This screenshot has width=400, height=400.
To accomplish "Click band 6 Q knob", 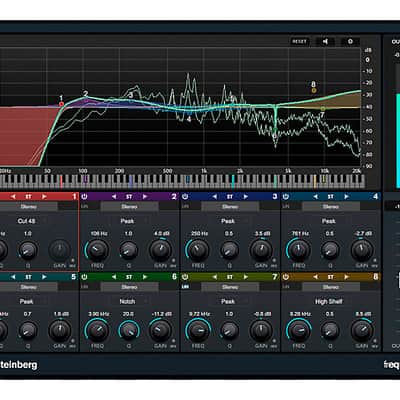I will point(129,330).
